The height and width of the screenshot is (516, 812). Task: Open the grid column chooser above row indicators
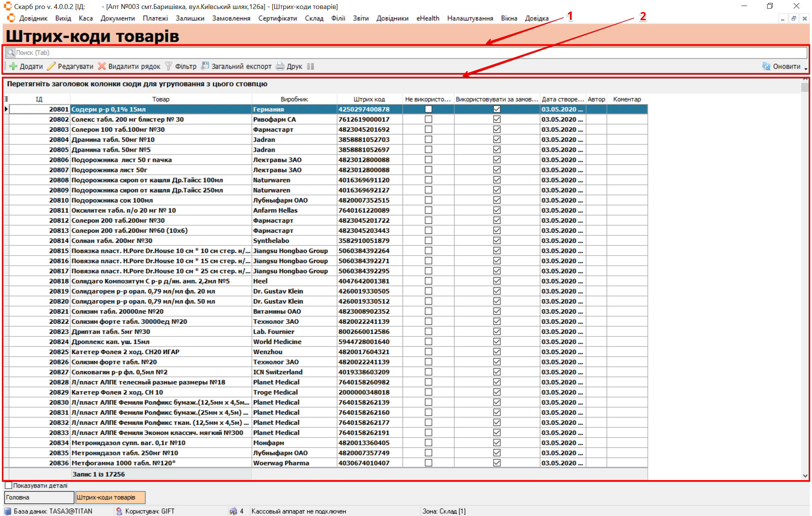pos(6,99)
